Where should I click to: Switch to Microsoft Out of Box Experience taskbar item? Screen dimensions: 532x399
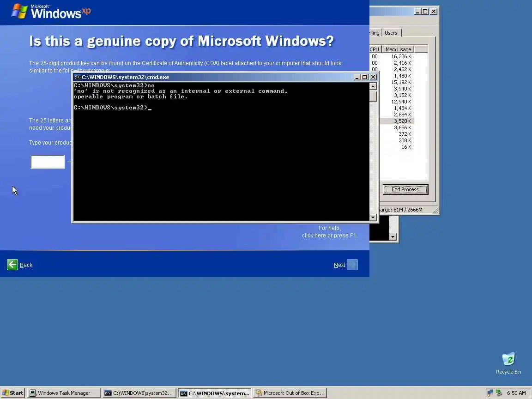290,393
